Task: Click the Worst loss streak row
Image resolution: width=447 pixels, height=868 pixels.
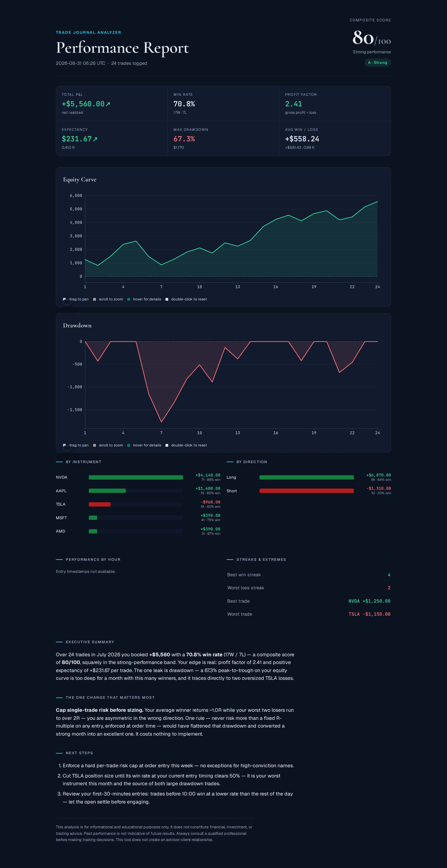Action: point(309,588)
